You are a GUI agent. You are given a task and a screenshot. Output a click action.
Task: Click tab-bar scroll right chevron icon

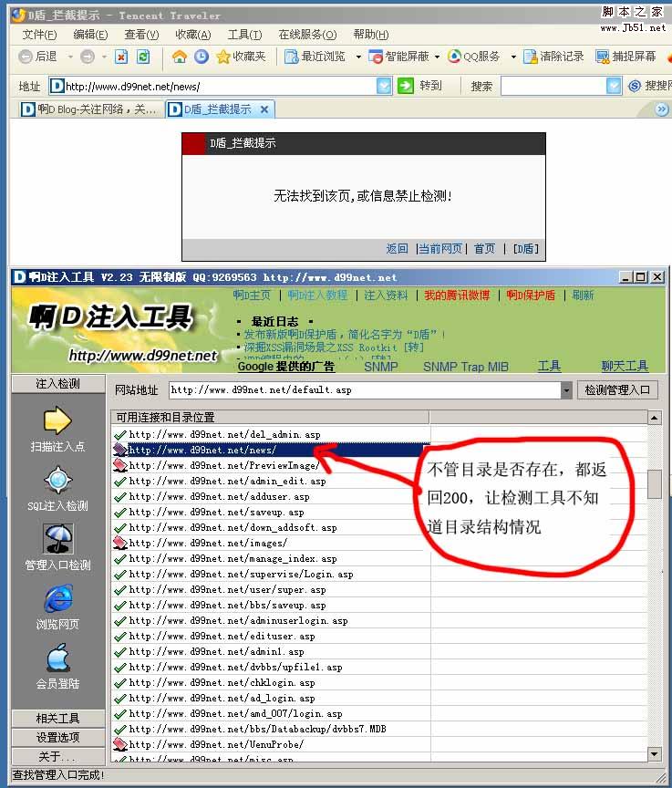(662, 109)
